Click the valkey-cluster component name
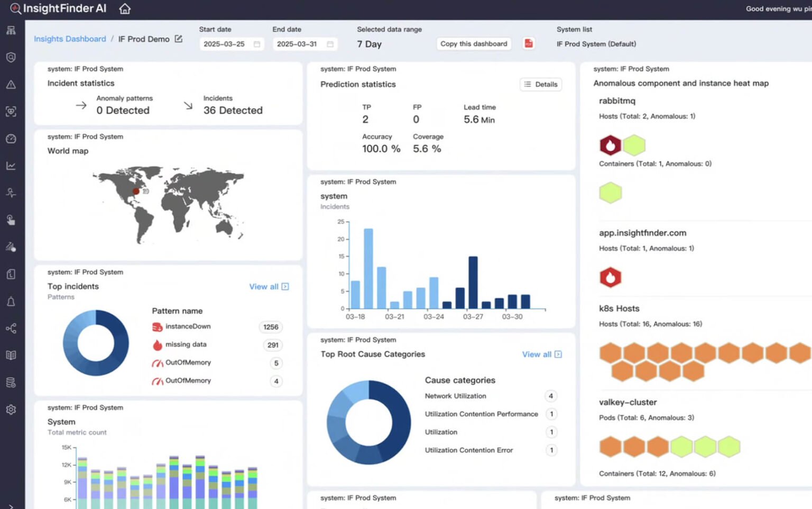This screenshot has width=812, height=509. (628, 402)
